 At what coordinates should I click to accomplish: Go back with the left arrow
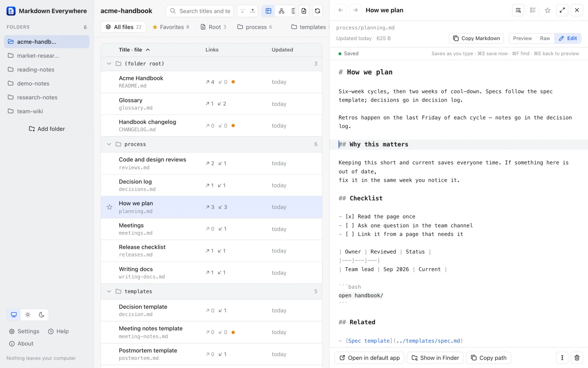pyautogui.click(x=341, y=10)
